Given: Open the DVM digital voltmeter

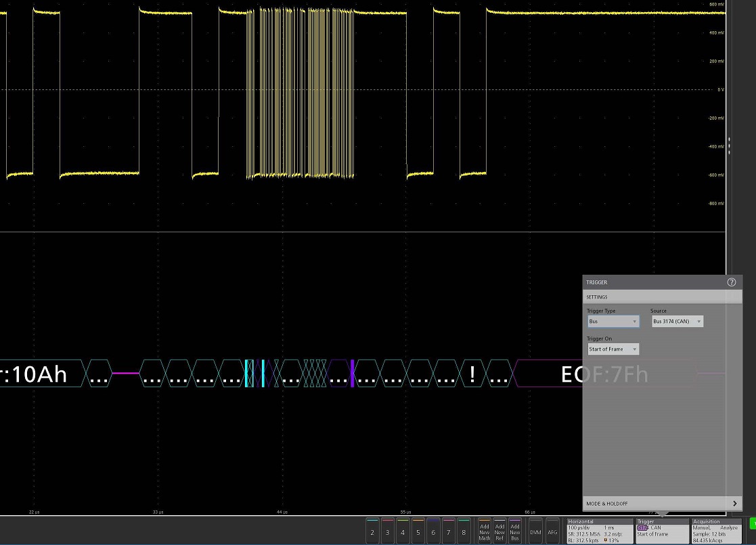Looking at the screenshot, I should tap(536, 531).
